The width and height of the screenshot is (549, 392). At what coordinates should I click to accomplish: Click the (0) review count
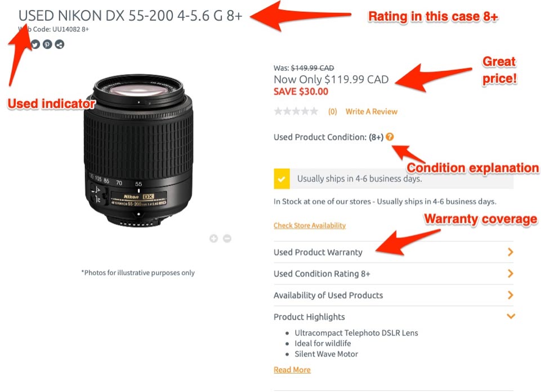332,111
